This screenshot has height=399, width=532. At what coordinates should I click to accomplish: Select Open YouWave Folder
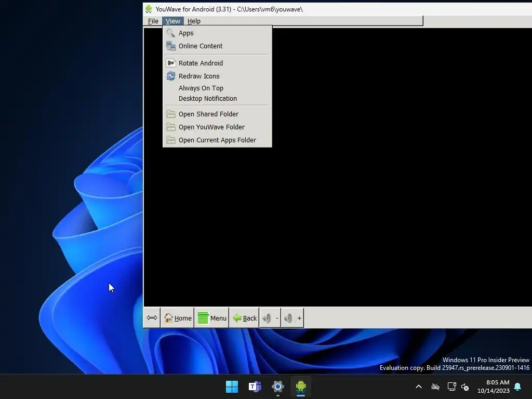point(217,127)
